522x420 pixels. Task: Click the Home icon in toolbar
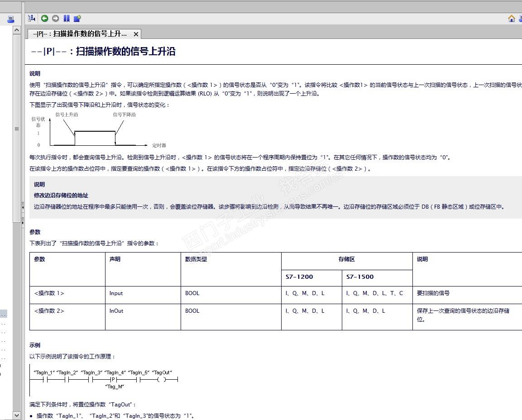click(511, 19)
